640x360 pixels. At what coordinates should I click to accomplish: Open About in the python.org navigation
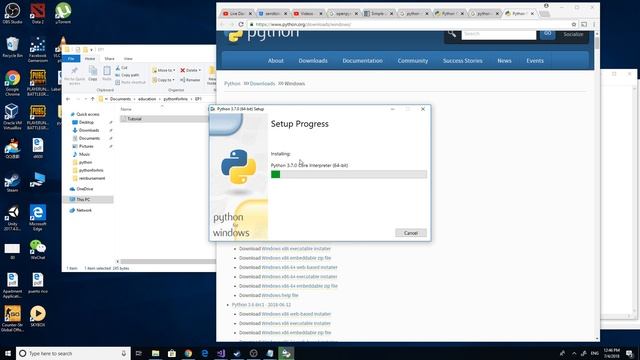276,60
